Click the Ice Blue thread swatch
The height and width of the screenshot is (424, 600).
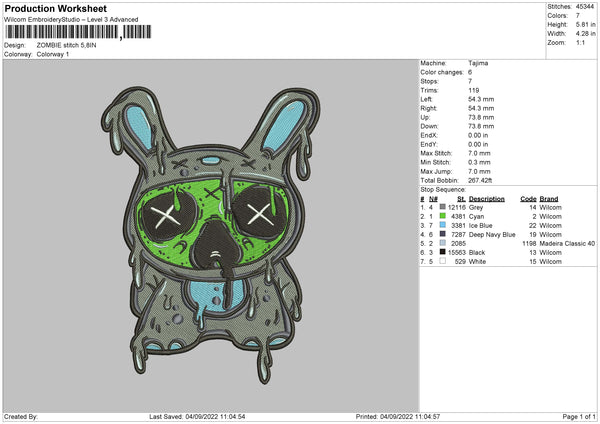[x=443, y=225]
